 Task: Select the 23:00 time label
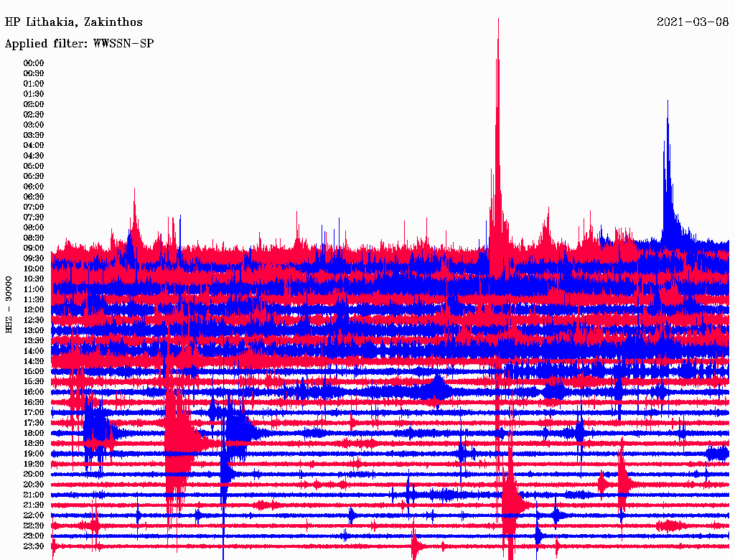[34, 536]
